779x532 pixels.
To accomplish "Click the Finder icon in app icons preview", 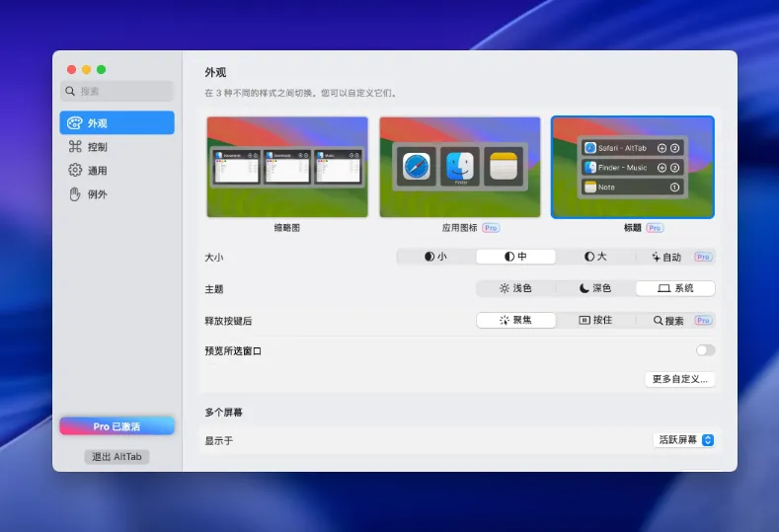I will click(x=460, y=167).
